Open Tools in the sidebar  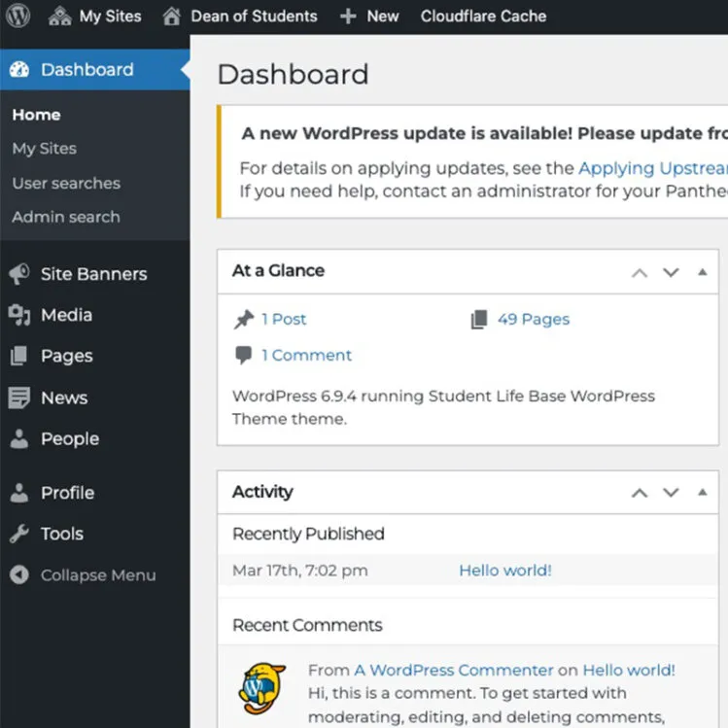click(x=62, y=534)
